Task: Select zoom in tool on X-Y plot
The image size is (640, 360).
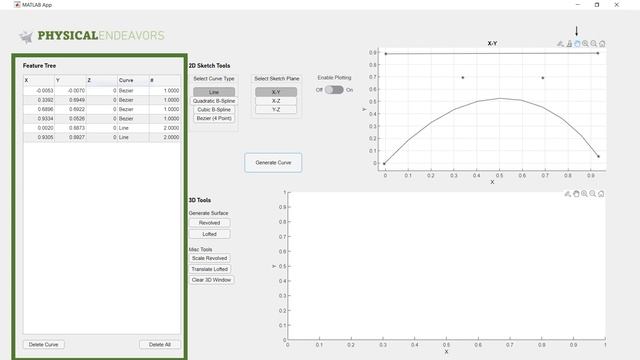Action: (x=585, y=44)
